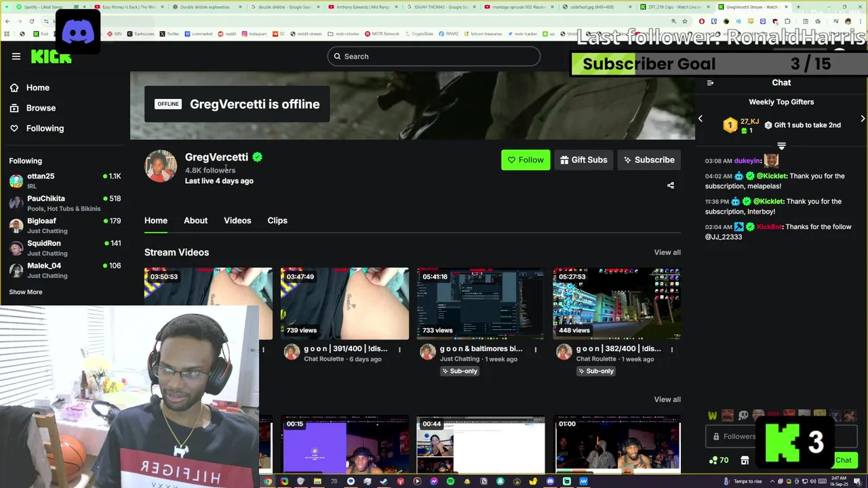Click the green Chat send button
Viewport: 868px width, 488px height.
pos(843,460)
